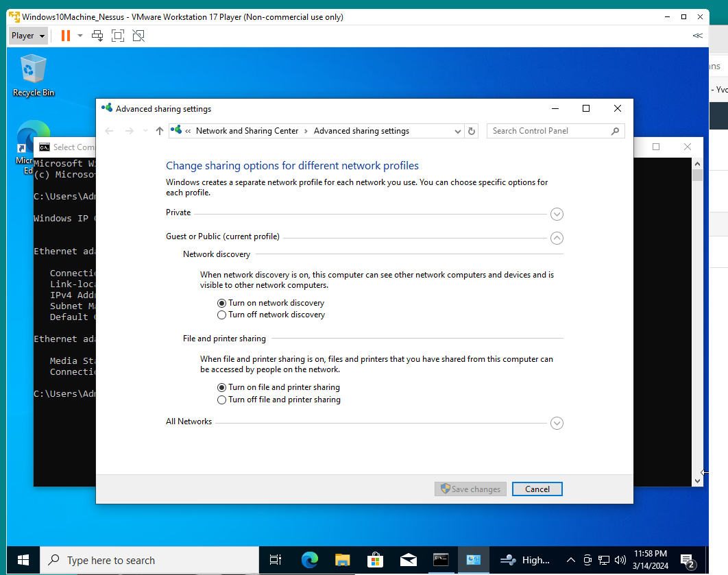
Task: Open Recycle Bin desktop icon
Action: (x=34, y=75)
